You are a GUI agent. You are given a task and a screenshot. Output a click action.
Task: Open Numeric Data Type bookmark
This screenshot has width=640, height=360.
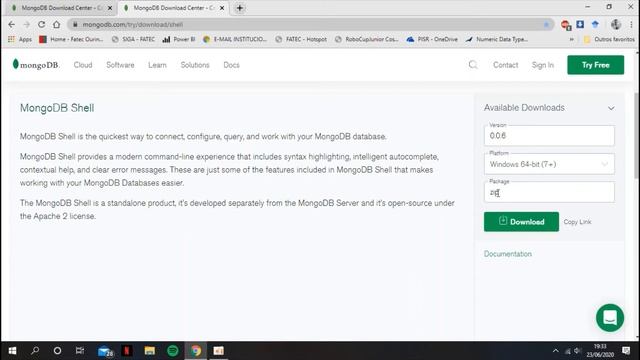pos(496,39)
